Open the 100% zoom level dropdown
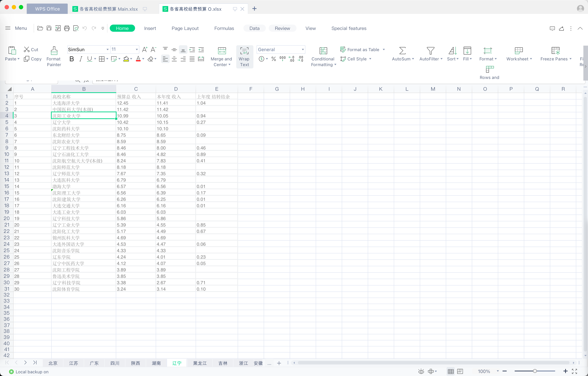The image size is (588, 376). click(x=498, y=371)
